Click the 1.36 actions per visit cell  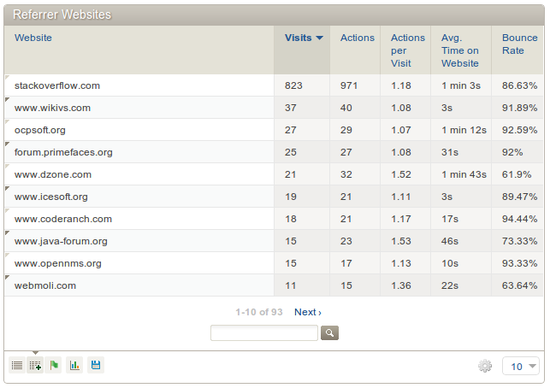click(x=401, y=286)
